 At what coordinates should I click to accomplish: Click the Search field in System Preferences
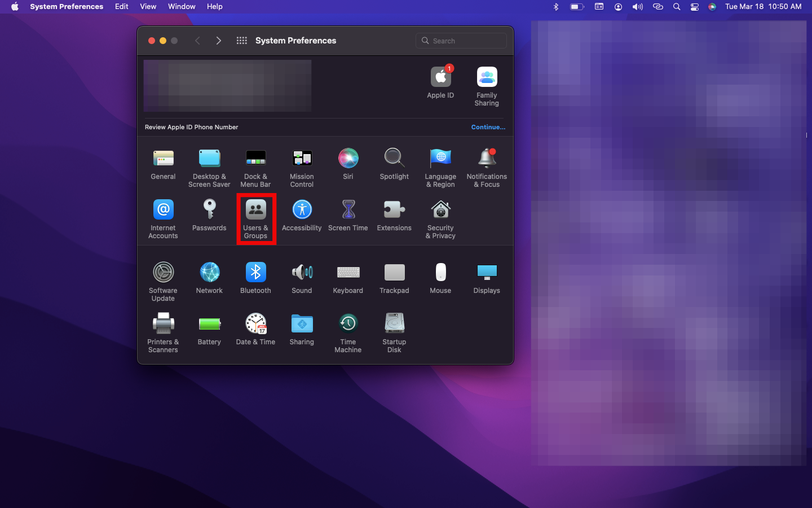(x=461, y=41)
